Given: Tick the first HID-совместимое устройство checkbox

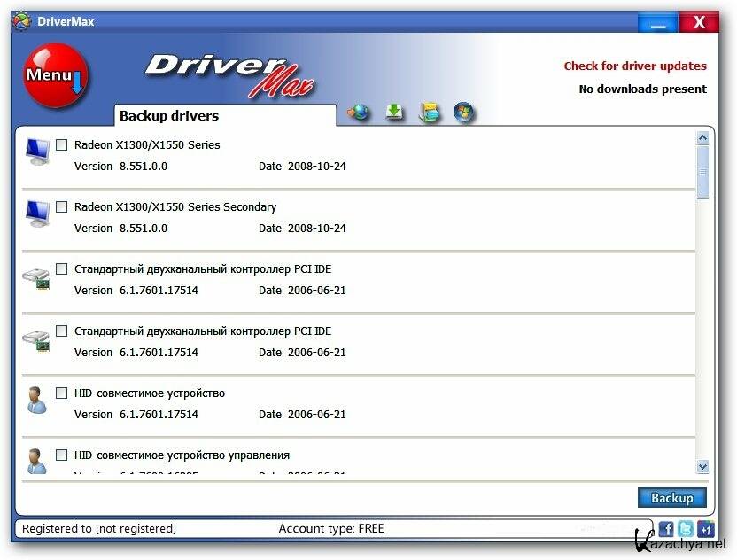Looking at the screenshot, I should [61, 393].
